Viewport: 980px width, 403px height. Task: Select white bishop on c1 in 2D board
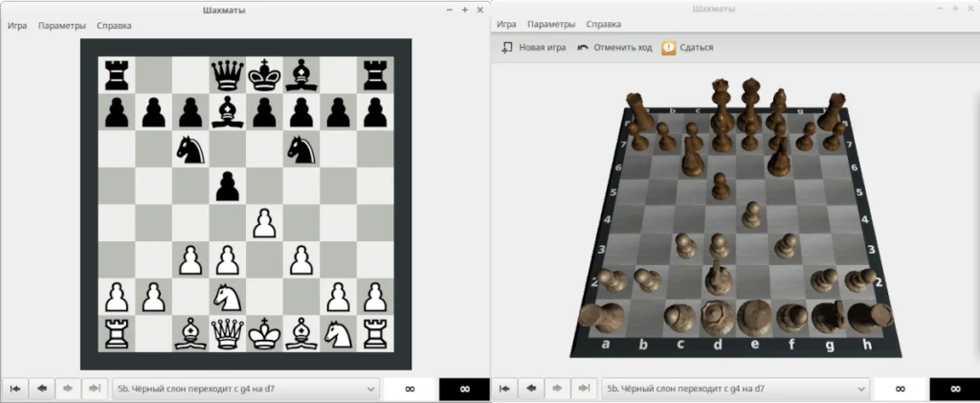190,334
